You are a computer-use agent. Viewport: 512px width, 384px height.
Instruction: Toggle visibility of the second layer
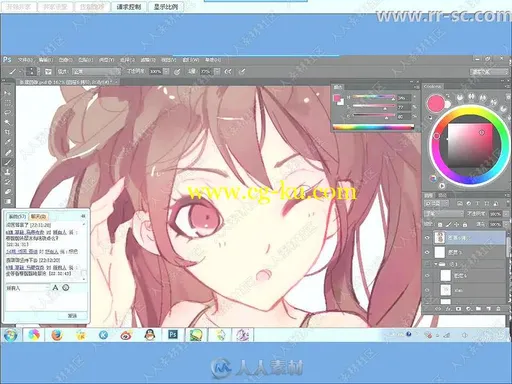click(427, 252)
